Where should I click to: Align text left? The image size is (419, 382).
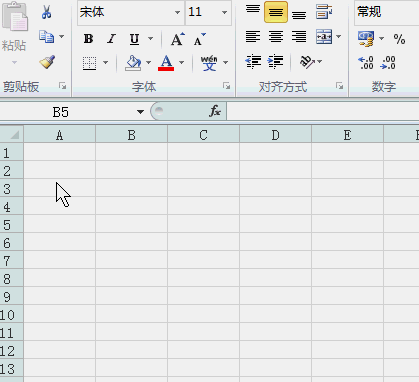pos(253,36)
